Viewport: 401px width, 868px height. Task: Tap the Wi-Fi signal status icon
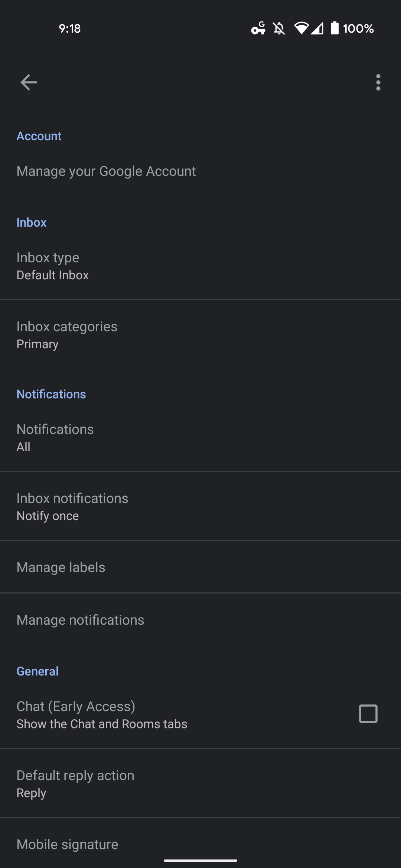301,29
